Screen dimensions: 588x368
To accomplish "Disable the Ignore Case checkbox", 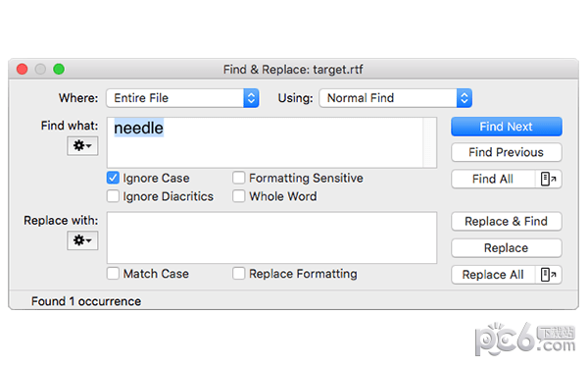I will [x=113, y=178].
